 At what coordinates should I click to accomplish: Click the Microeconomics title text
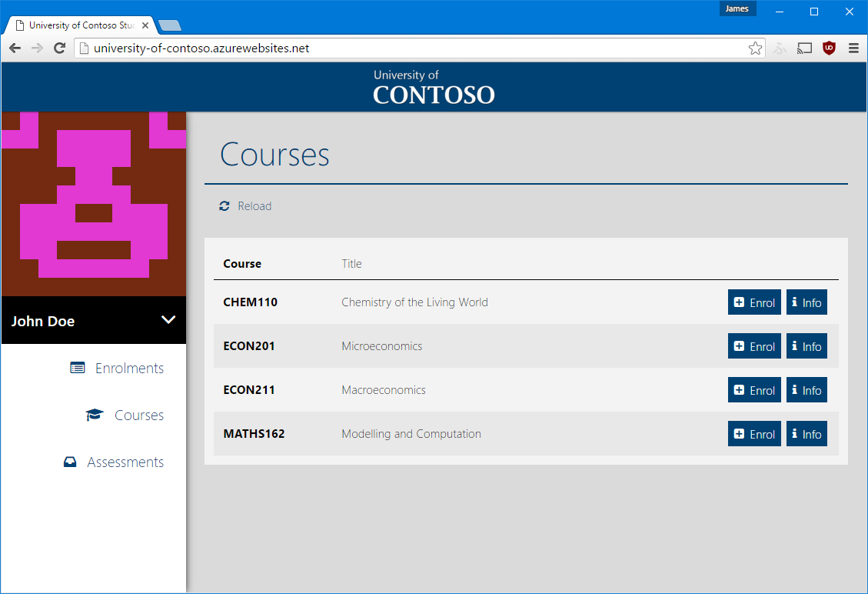click(x=382, y=345)
